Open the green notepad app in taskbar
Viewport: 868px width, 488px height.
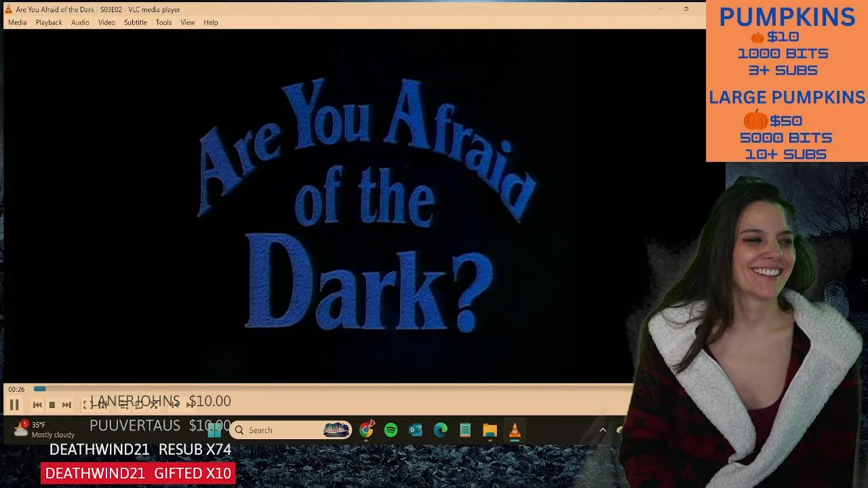(465, 430)
